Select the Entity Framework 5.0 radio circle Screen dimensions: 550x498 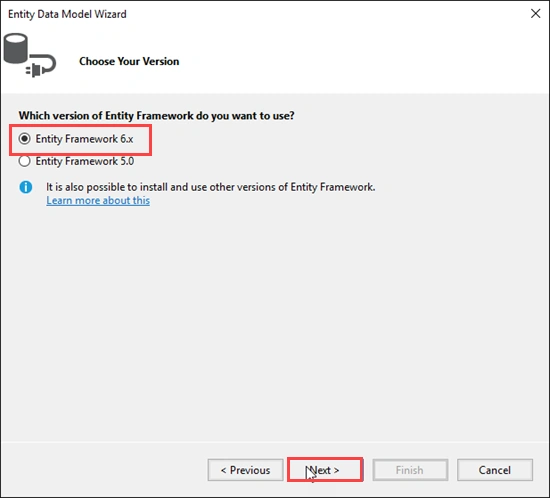tap(25, 161)
